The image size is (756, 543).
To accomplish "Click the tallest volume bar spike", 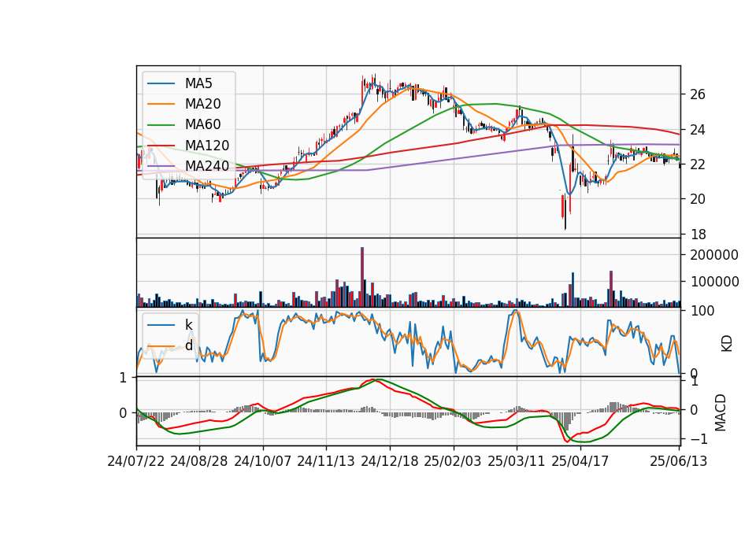I will click(362, 277).
